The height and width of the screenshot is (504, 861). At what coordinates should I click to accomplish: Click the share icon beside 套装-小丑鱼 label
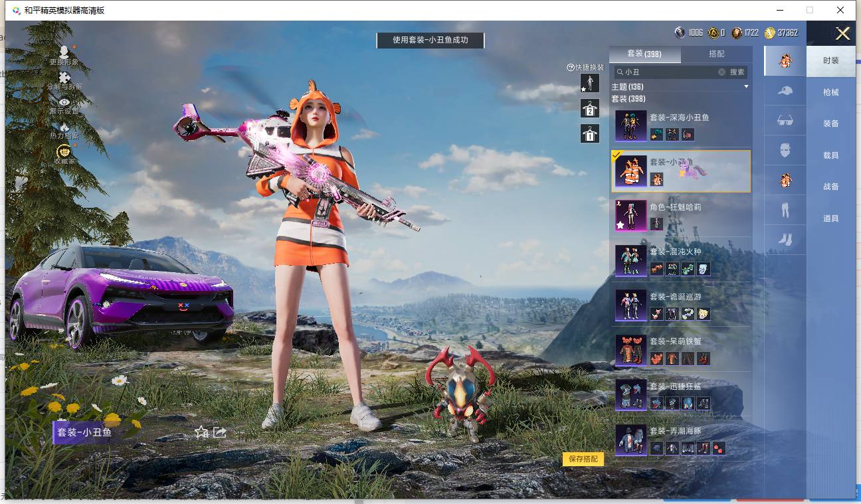pos(220,432)
